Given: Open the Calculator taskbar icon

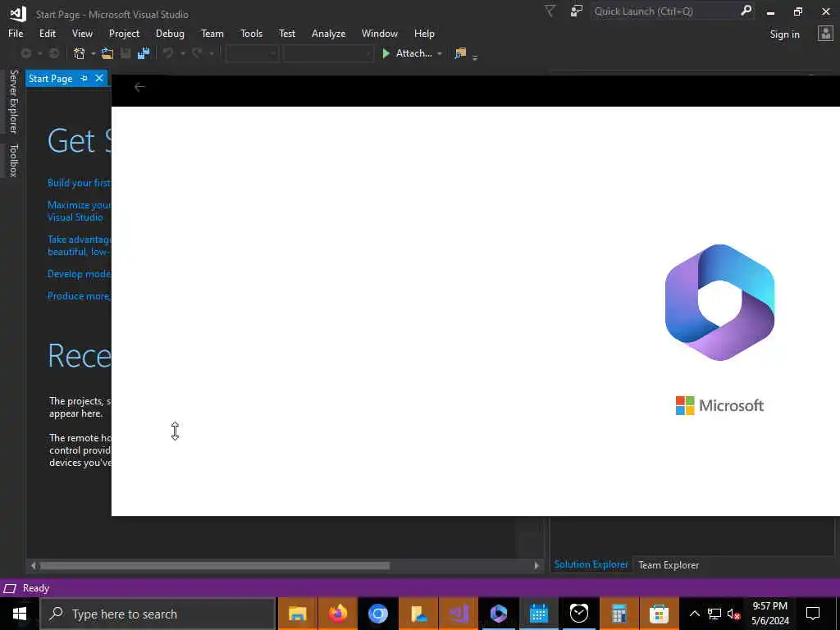Looking at the screenshot, I should coord(619,614).
